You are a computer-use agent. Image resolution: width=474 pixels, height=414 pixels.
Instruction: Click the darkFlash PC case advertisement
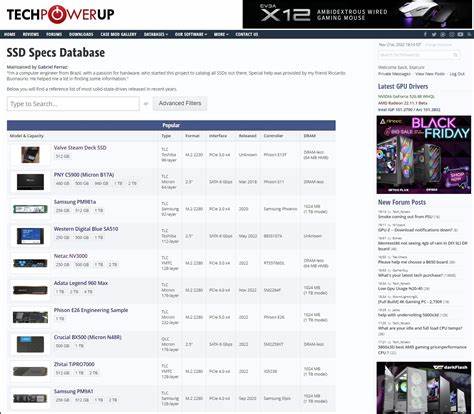[424, 388]
